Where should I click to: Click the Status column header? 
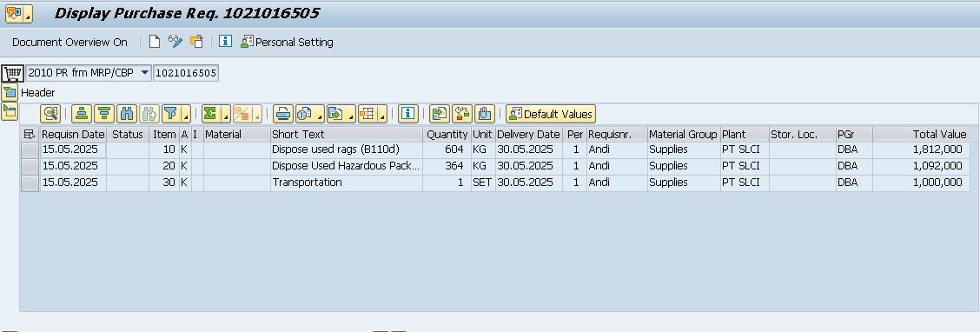pyautogui.click(x=128, y=134)
